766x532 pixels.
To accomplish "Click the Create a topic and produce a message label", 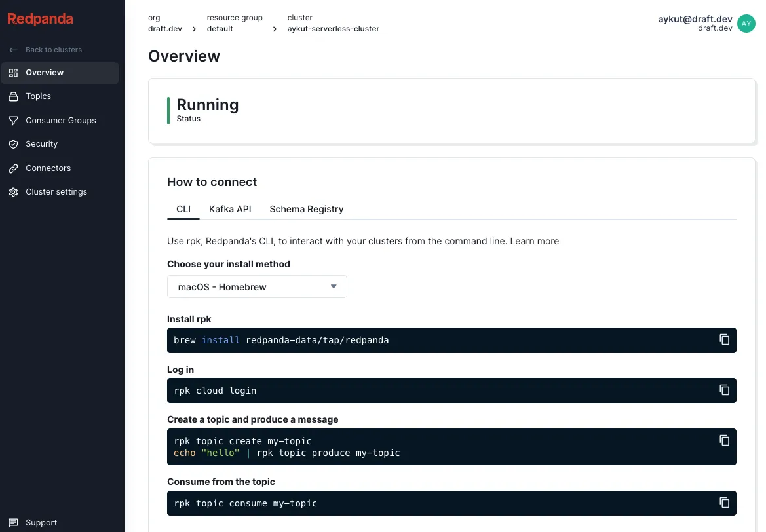I will coord(252,420).
